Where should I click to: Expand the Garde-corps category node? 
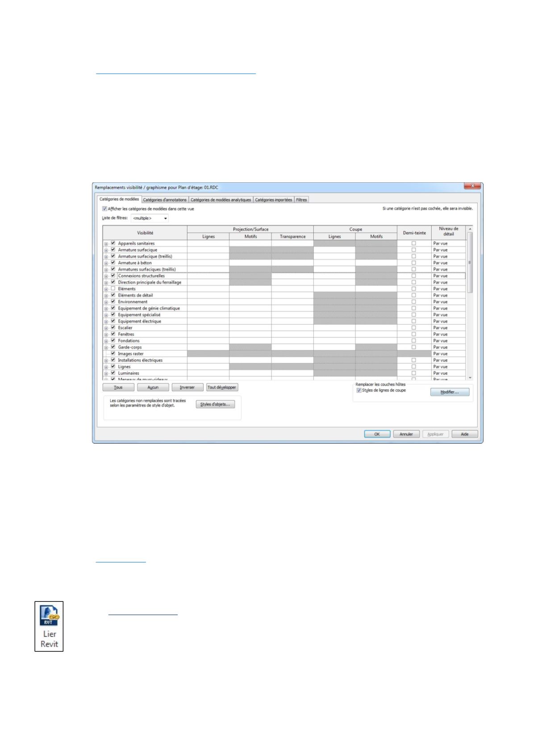(x=106, y=348)
